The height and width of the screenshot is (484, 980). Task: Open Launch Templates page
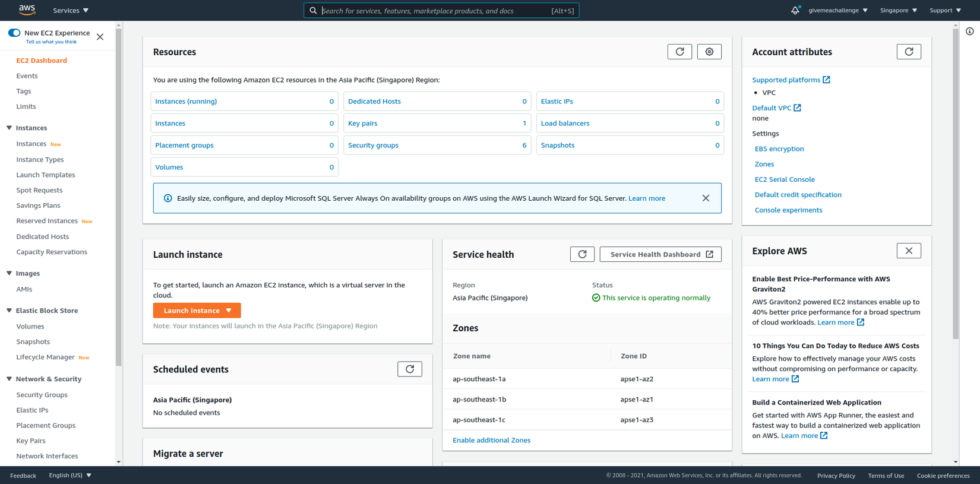tap(46, 175)
